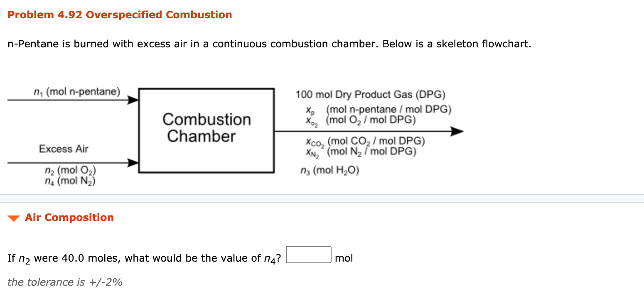
Task: Select the n2 (mol O2) label
Action: (x=70, y=169)
